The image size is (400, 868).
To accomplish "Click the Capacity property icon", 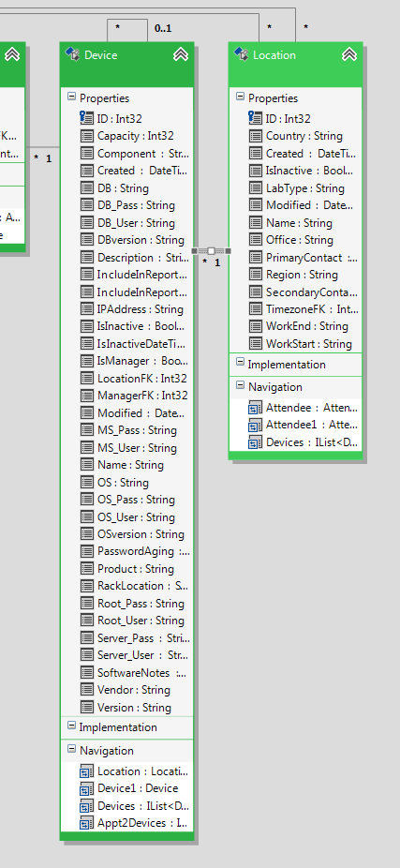I will [87, 136].
